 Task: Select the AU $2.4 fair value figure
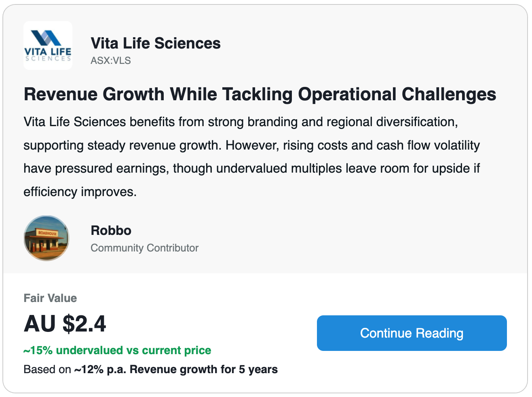(x=65, y=324)
